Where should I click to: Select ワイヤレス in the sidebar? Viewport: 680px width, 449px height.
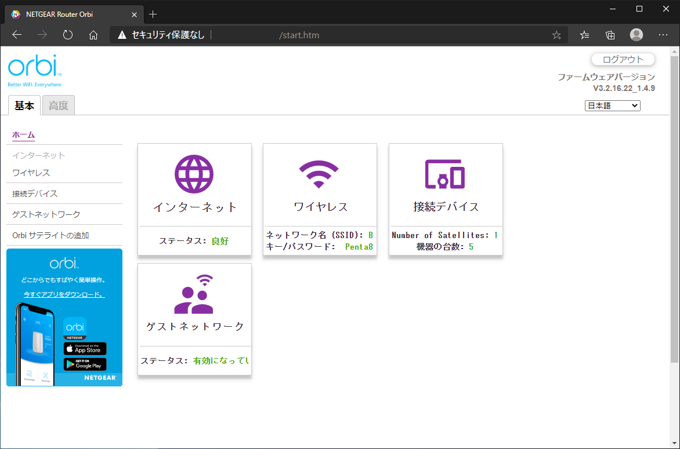tap(31, 173)
